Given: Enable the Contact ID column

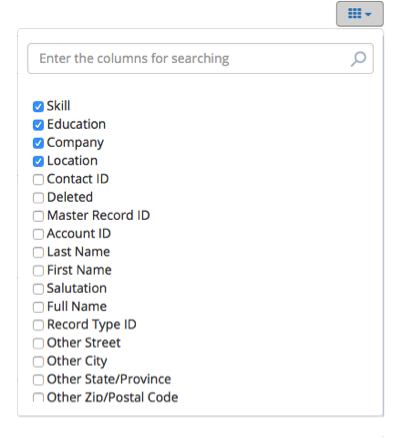Looking at the screenshot, I should point(38,180).
